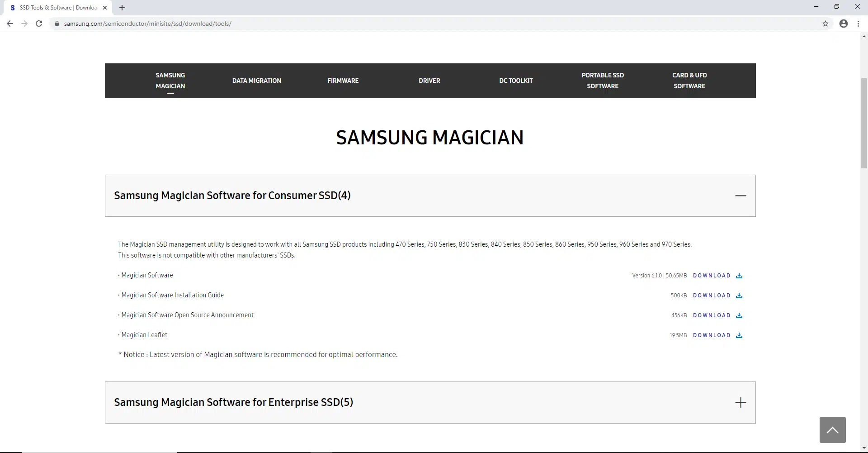The height and width of the screenshot is (453, 868).
Task: Click the '19.5MB' file size text
Action: click(678, 335)
